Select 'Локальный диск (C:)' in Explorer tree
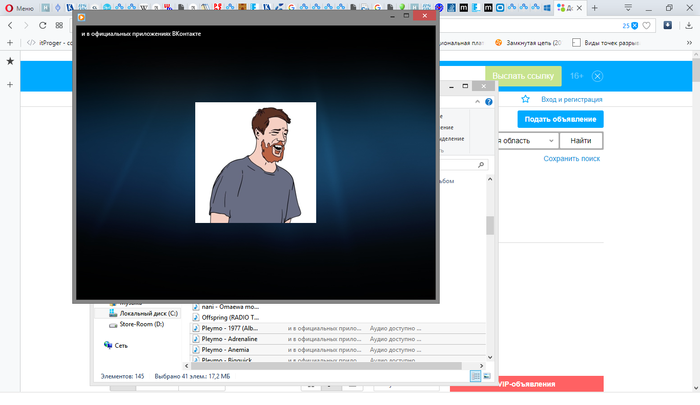This screenshot has width=700, height=405. 143,313
